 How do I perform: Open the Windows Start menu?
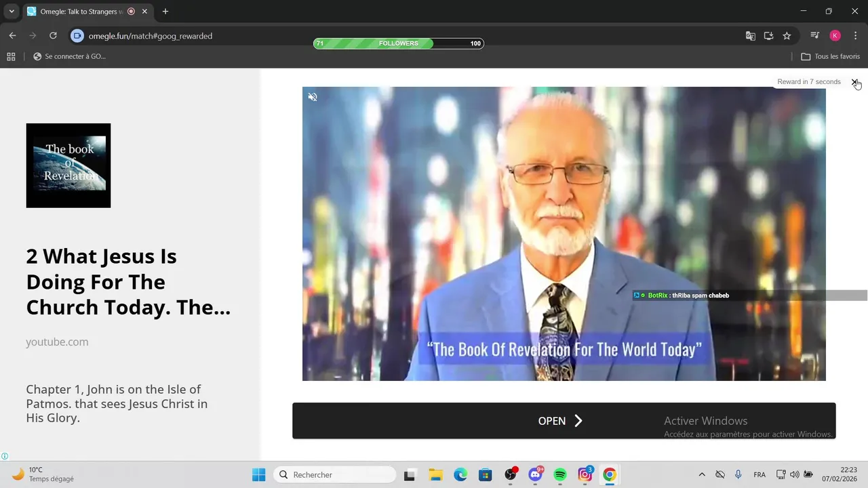(x=259, y=474)
